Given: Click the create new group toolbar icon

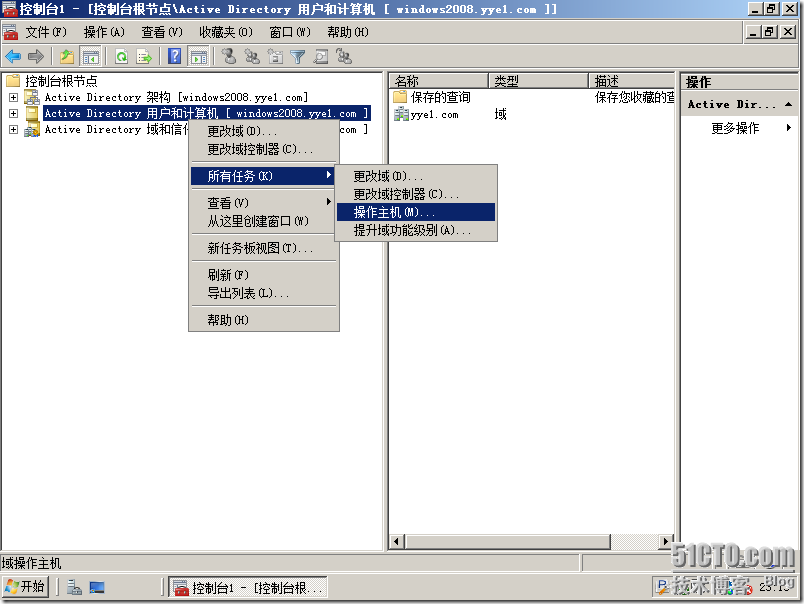Looking at the screenshot, I should click(x=252, y=56).
